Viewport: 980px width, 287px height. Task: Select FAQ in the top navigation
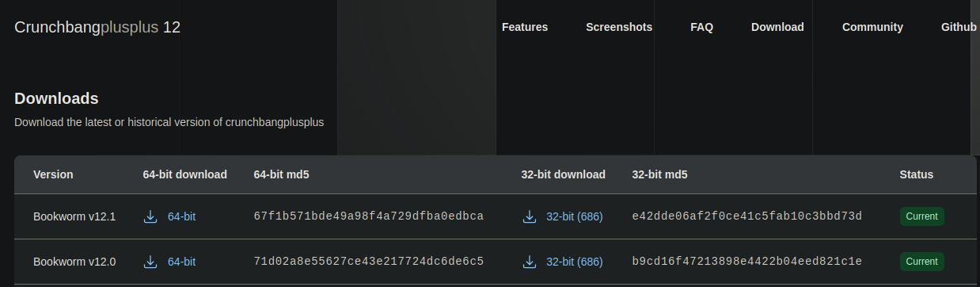(701, 27)
